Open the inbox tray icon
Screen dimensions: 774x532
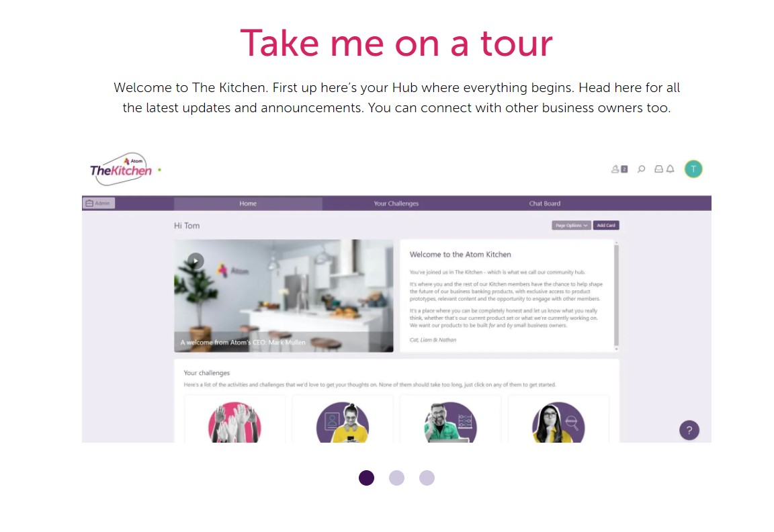pyautogui.click(x=658, y=169)
